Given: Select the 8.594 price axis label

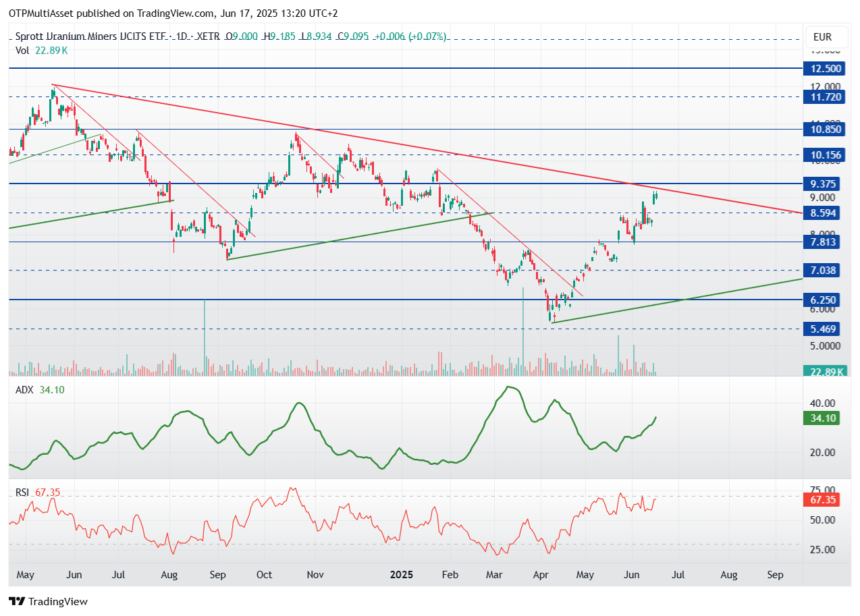Looking at the screenshot, I should 826,213.
